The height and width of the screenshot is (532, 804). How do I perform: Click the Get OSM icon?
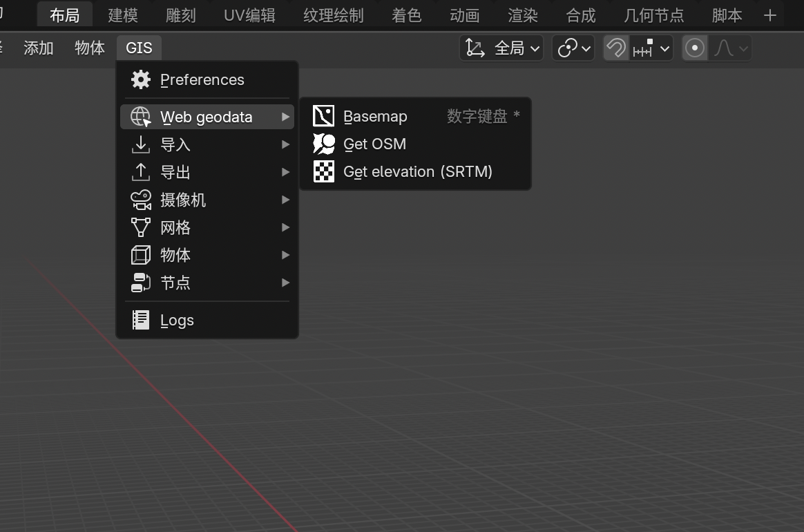[323, 144]
